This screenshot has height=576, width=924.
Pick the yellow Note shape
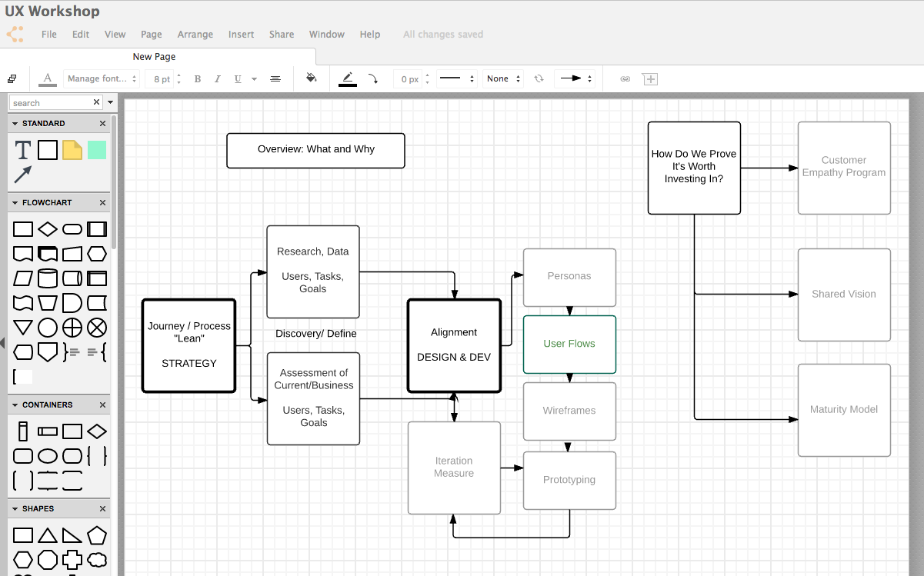(x=72, y=150)
